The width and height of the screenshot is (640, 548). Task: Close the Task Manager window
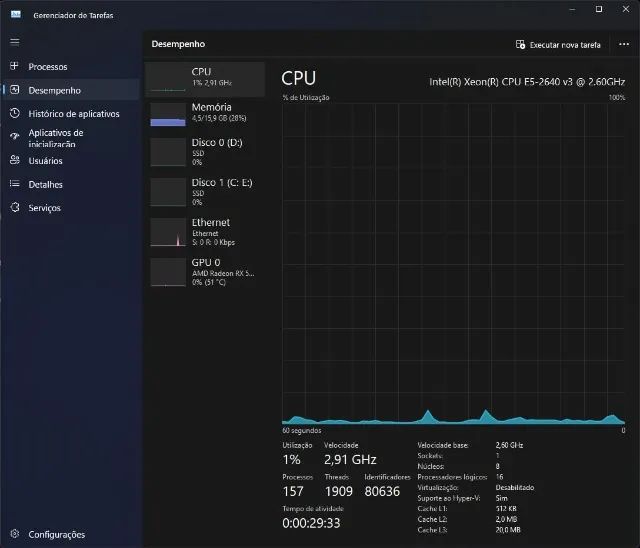[x=625, y=9]
